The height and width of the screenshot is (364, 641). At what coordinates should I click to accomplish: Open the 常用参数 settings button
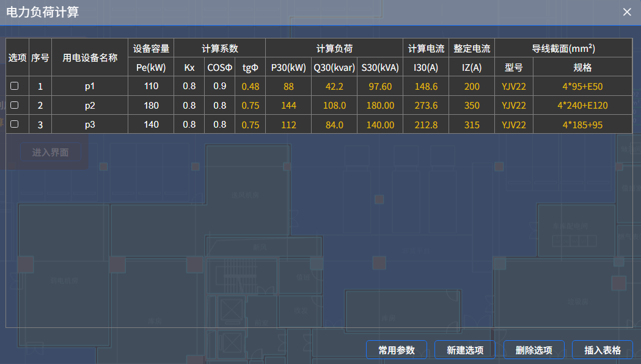397,350
